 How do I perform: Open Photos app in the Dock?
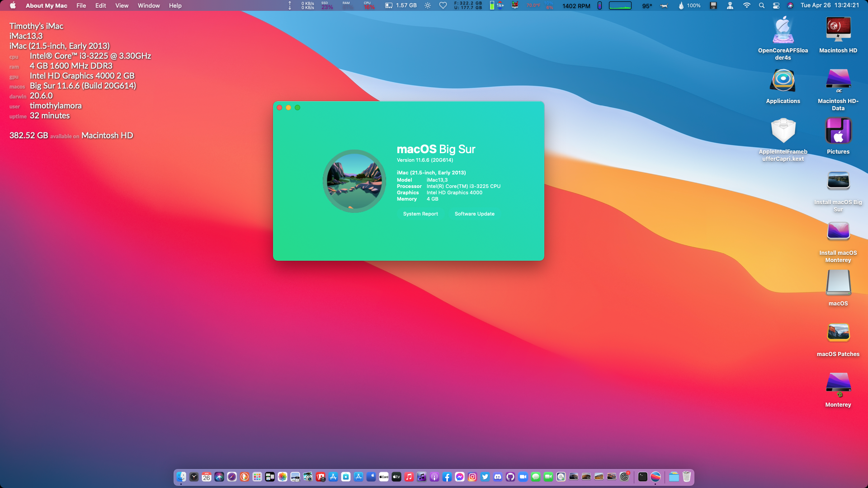(283, 477)
